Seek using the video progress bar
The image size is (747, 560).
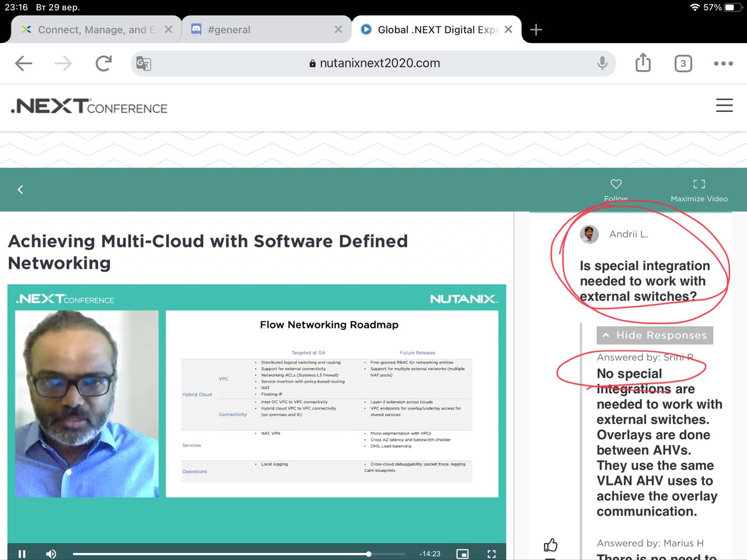point(239,554)
